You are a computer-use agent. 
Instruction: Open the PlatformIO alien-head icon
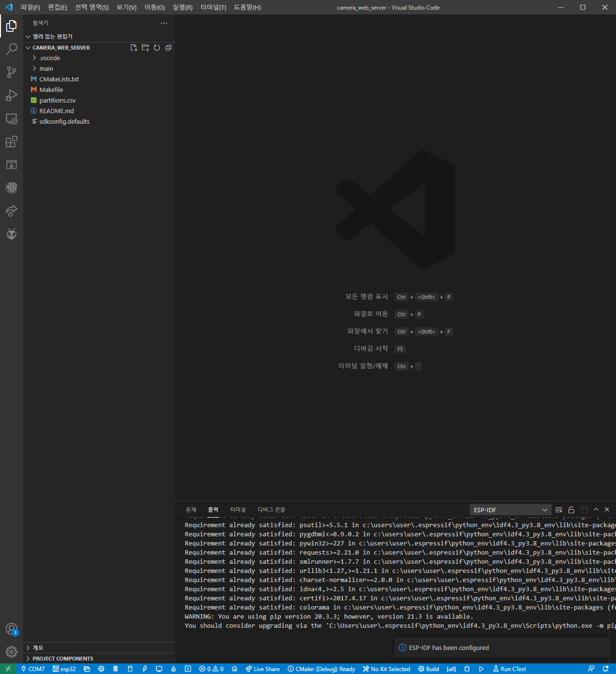pos(12,234)
